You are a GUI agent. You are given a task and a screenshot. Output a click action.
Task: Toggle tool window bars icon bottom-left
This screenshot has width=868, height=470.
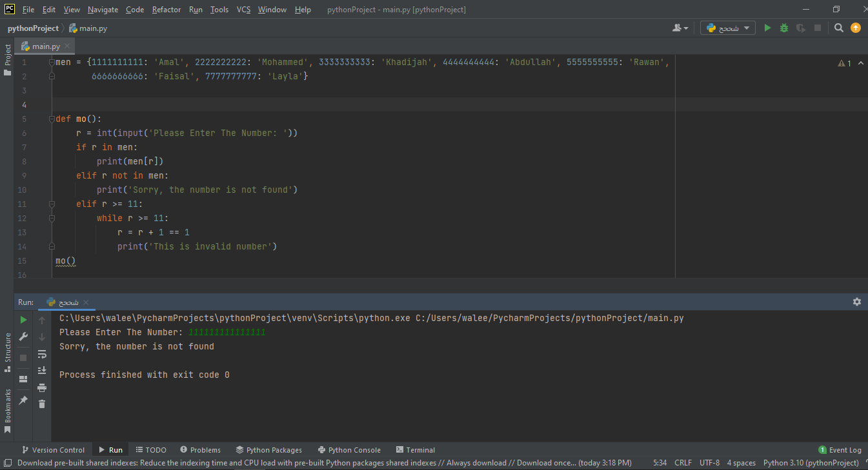click(7, 463)
